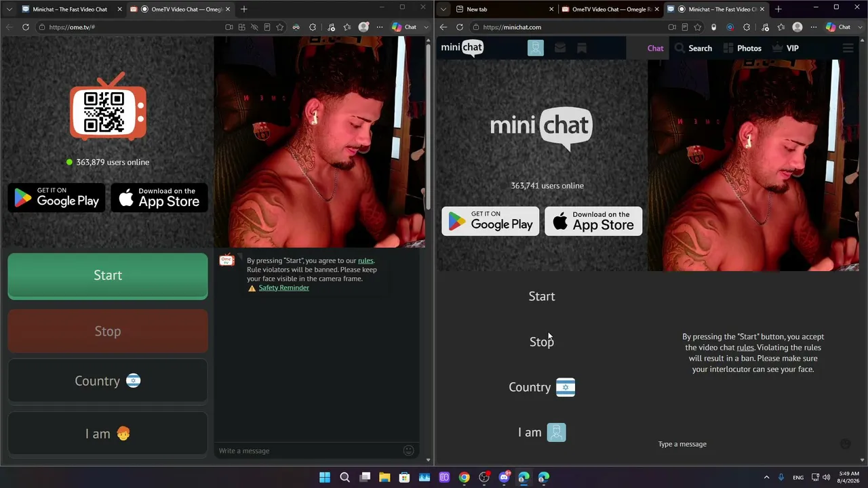Click the OmeTV QR code TV logo
This screenshot has width=868, height=488.
[x=108, y=108]
